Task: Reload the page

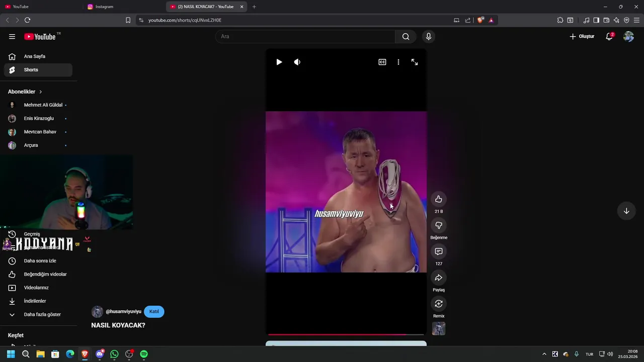Action: click(27, 20)
